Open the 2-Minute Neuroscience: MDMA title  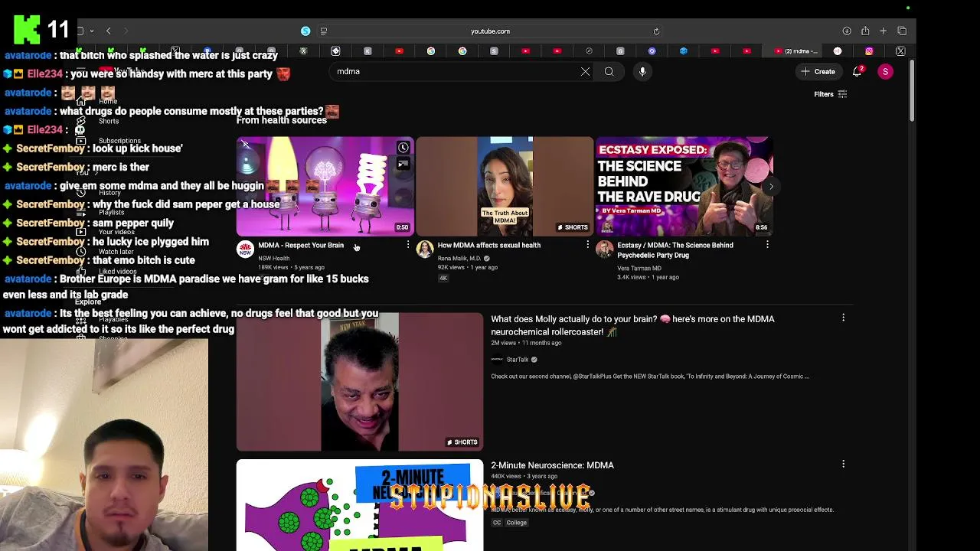pos(552,465)
